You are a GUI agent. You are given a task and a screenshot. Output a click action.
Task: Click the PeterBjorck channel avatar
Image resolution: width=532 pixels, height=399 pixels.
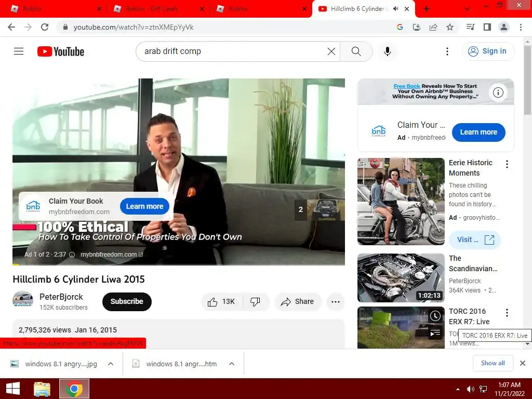(x=23, y=300)
